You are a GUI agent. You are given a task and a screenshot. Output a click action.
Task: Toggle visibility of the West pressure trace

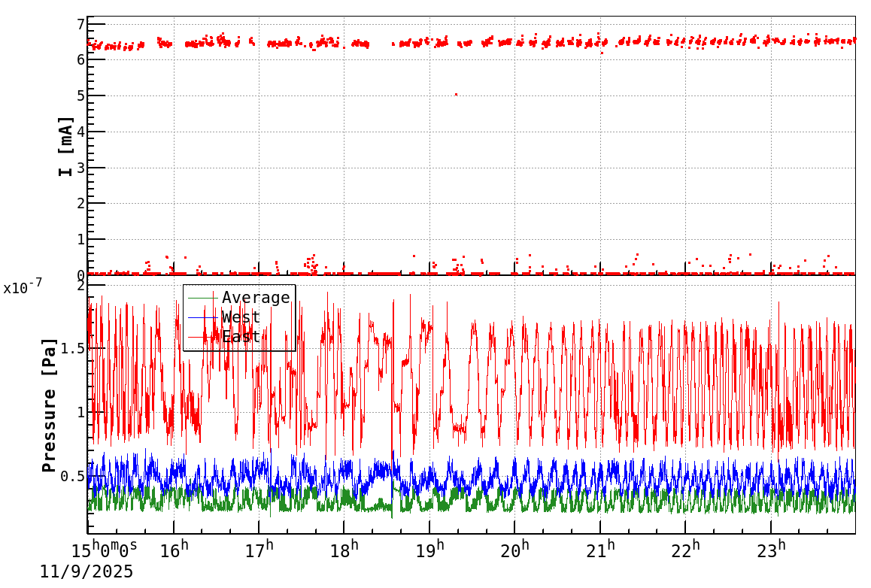click(241, 317)
